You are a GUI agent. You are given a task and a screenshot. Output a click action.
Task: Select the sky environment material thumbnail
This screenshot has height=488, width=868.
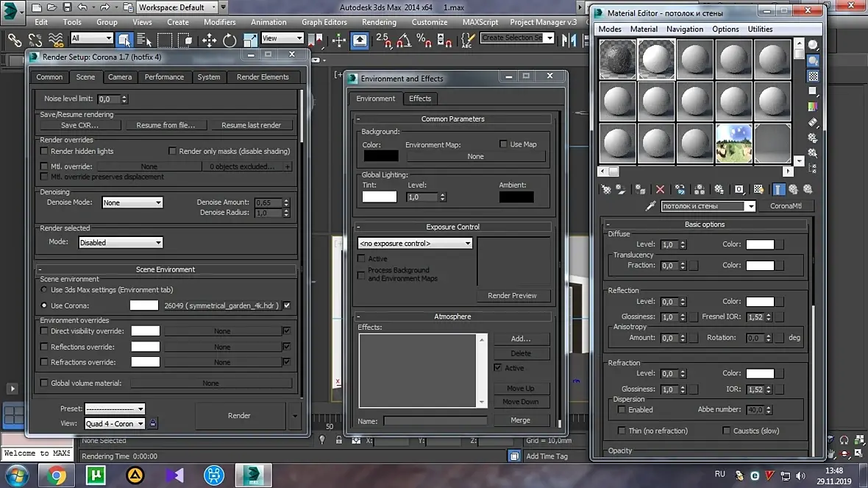point(733,143)
